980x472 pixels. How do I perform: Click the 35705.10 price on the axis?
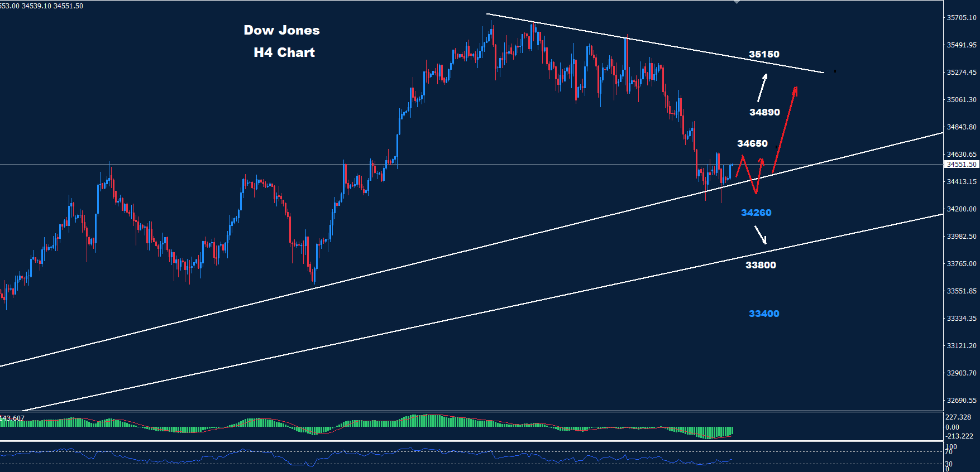(961, 18)
